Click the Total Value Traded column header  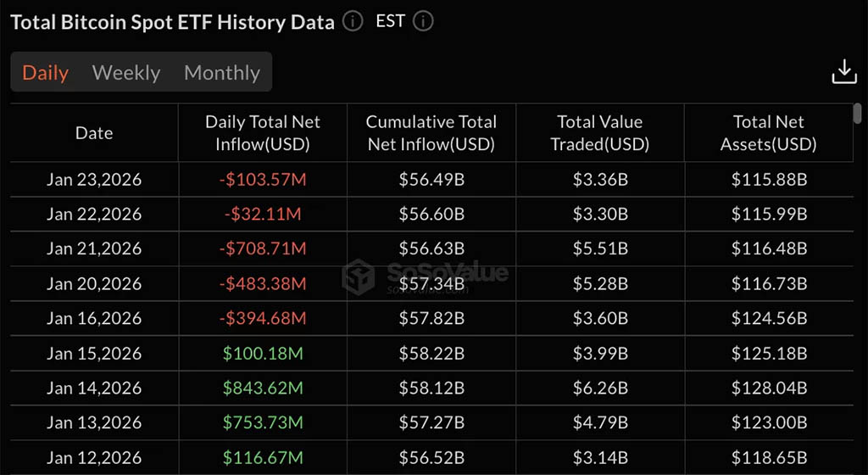599,133
